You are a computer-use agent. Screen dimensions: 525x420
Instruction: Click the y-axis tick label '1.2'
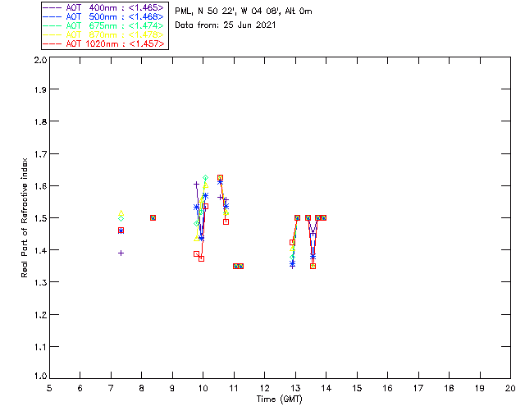click(40, 315)
